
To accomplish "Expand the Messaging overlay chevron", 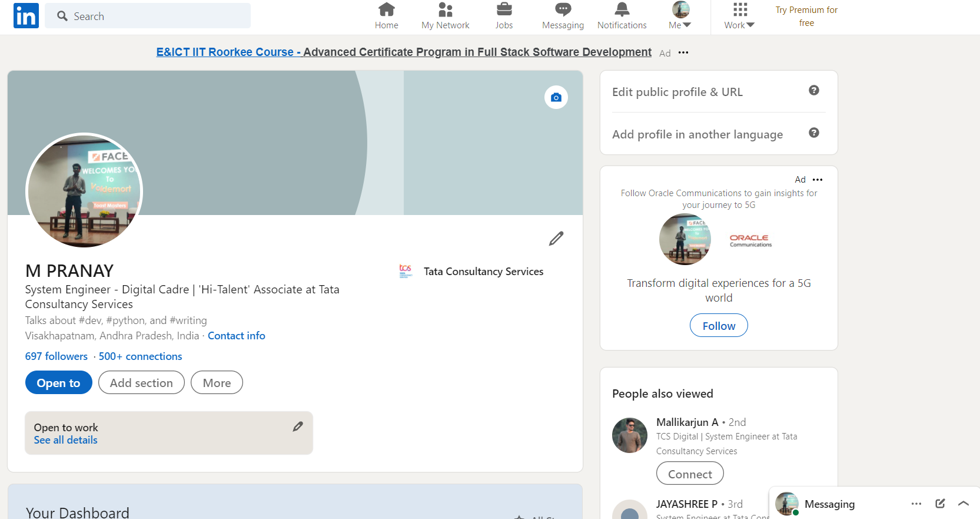I will tap(964, 504).
